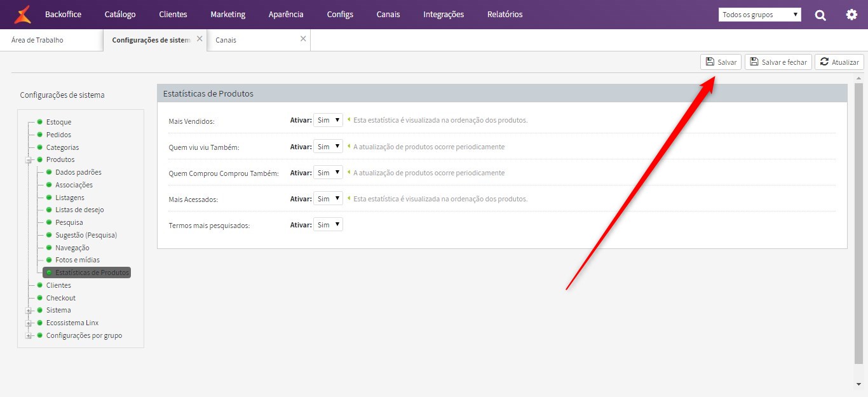Click the Salvar button

pos(721,62)
